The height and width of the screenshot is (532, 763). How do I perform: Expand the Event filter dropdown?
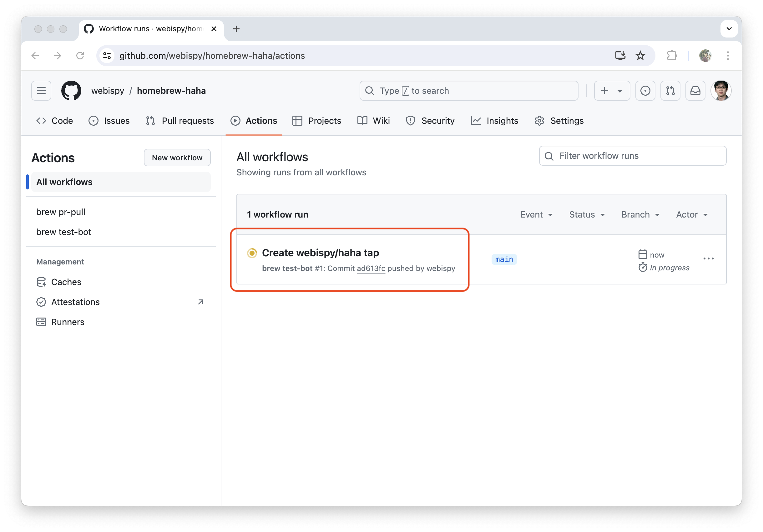[x=536, y=214]
